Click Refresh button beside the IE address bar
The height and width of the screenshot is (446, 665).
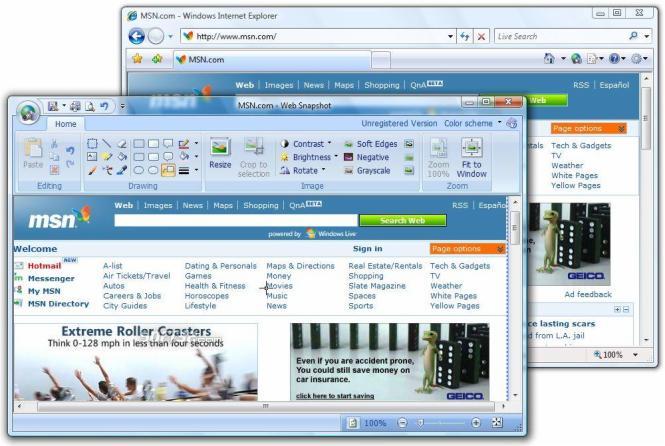(x=464, y=36)
